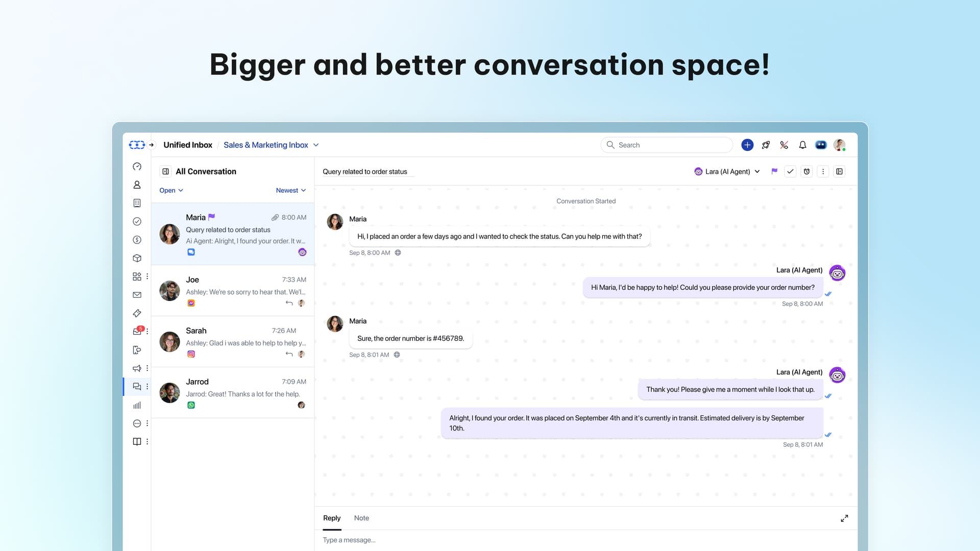This screenshot has height=551, width=980.
Task: Open the megaphone campaigns sidebar icon
Action: pyautogui.click(x=137, y=368)
